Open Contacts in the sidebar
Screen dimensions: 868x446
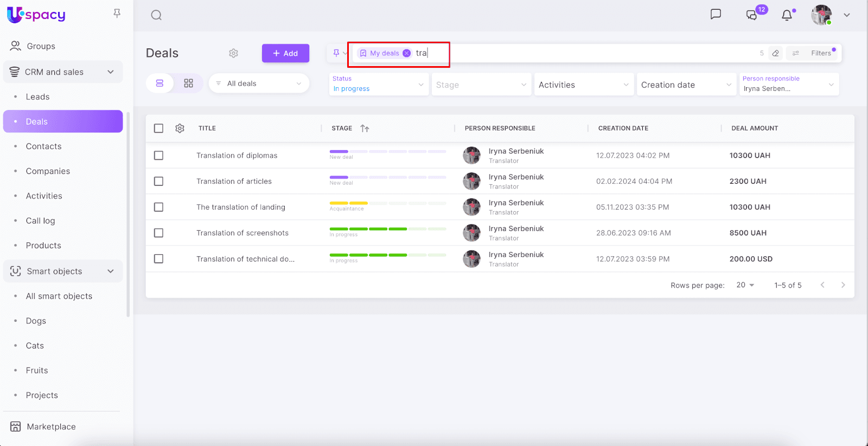point(43,146)
